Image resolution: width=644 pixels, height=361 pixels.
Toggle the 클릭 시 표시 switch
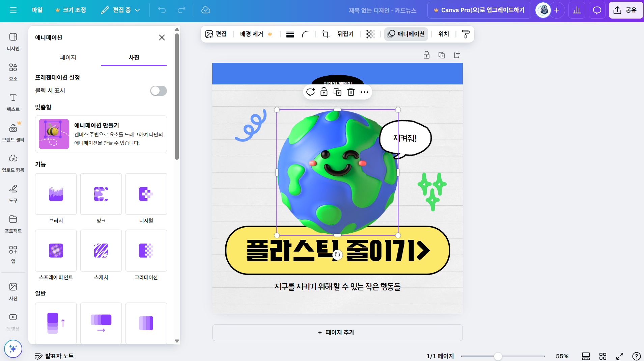[159, 91]
